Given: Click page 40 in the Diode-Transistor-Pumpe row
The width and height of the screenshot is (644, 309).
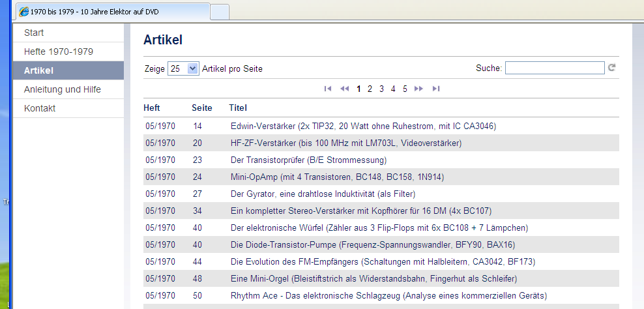Looking at the screenshot, I should click(x=198, y=245).
